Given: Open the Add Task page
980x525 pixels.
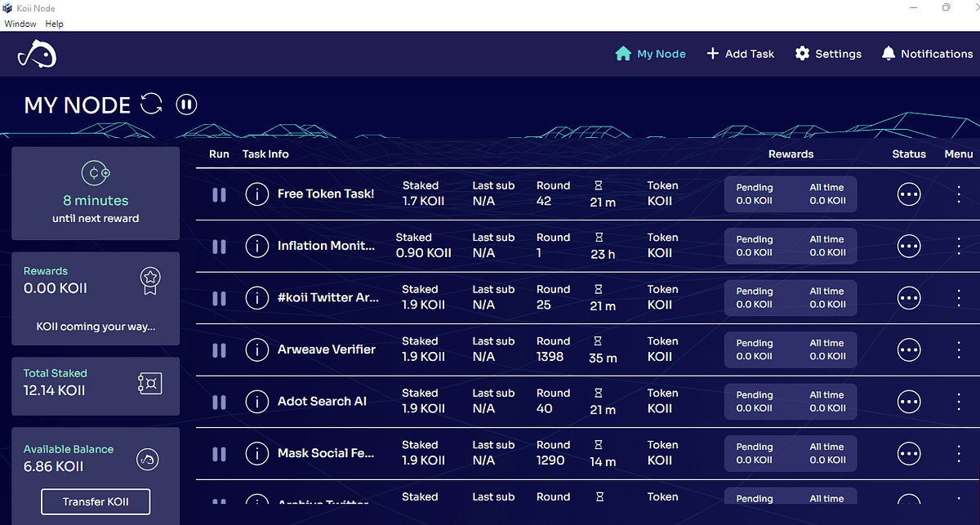Looking at the screenshot, I should coord(740,54).
